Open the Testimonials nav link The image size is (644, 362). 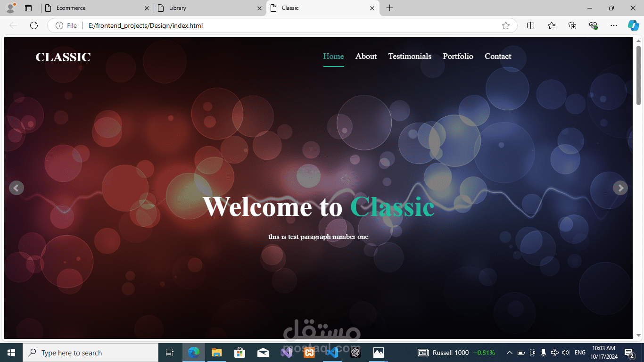coord(410,57)
